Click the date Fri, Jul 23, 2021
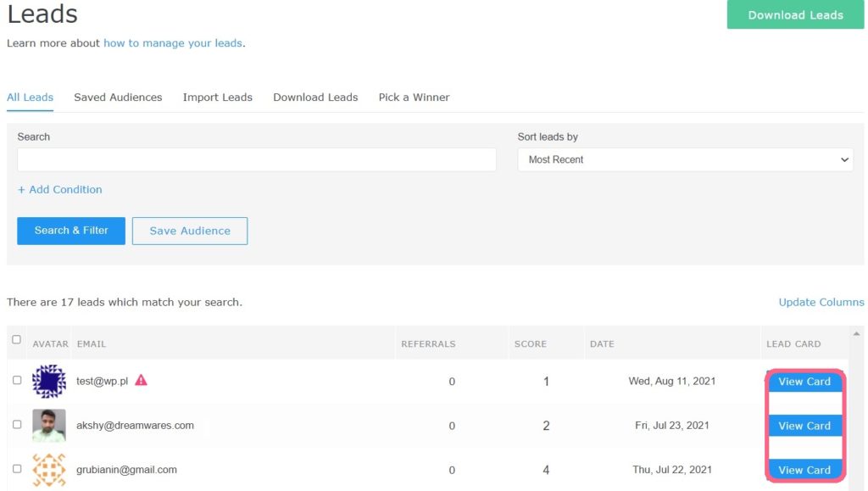This screenshot has width=868, height=491. point(672,425)
